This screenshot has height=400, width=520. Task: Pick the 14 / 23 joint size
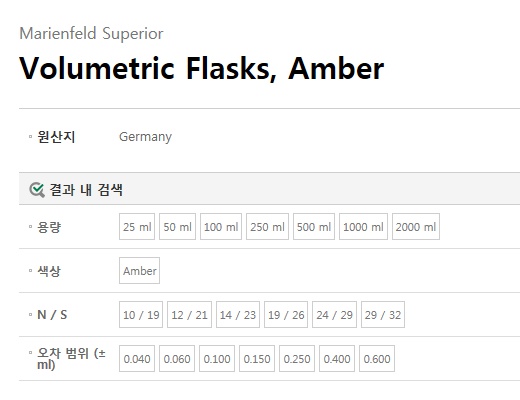click(238, 315)
